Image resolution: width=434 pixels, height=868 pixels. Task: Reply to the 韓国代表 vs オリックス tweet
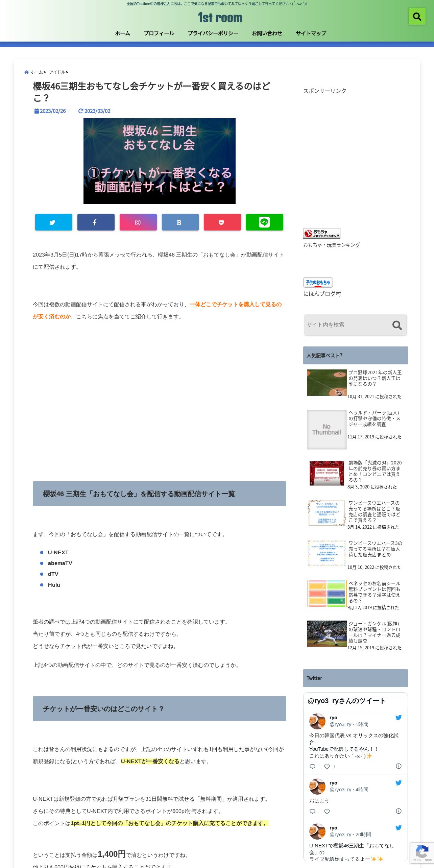pos(312,767)
